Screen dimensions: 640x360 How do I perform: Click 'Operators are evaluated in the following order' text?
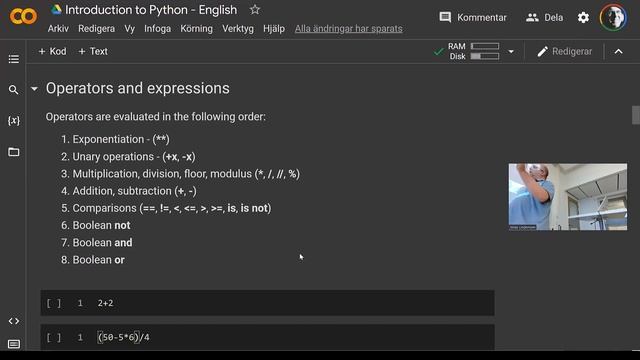(x=156, y=117)
